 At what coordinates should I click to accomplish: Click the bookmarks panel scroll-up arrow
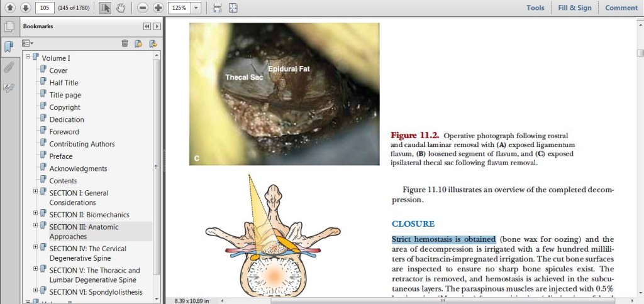pyautogui.click(x=157, y=55)
